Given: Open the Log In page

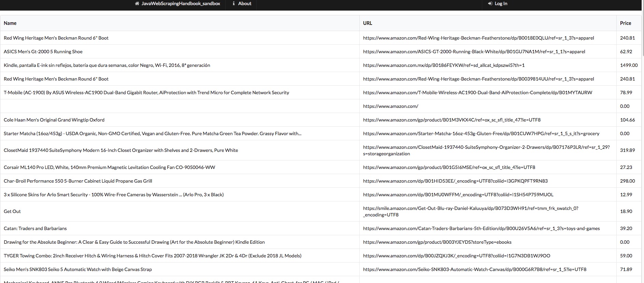Looking at the screenshot, I should click(501, 4).
